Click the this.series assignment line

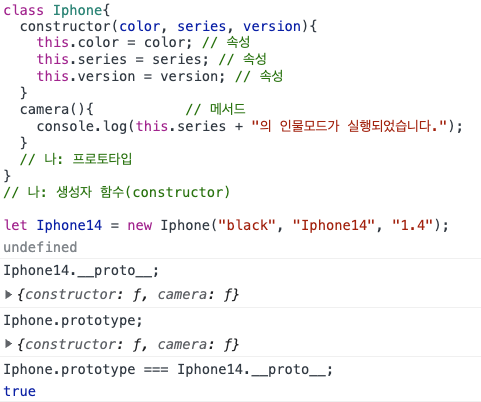(x=152, y=59)
